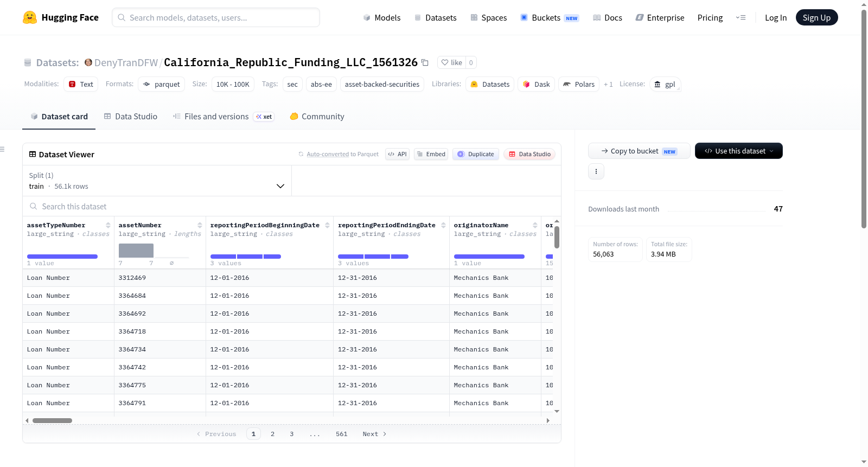The width and height of the screenshot is (868, 467).
Task: Click the Log In link
Action: pyautogui.click(x=776, y=17)
